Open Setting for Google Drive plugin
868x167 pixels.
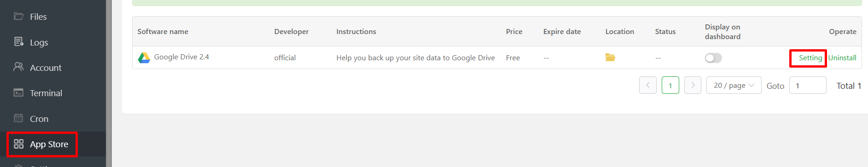810,58
